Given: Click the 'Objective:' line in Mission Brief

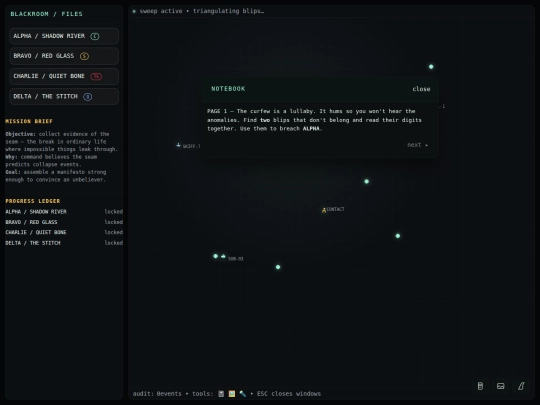Looking at the screenshot, I should coord(57,134).
